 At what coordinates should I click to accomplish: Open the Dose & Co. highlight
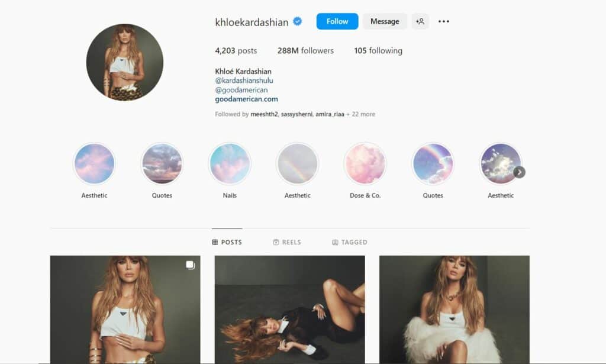pos(365,163)
